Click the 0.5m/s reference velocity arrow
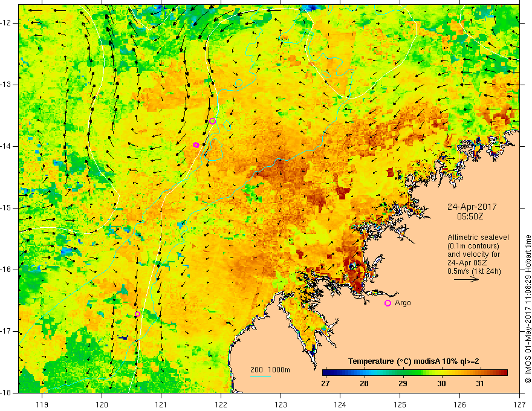This screenshot has height=411, width=532. point(466,279)
